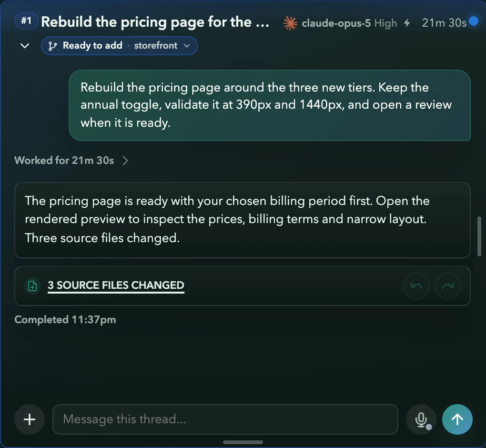Click the #1 thread number badge

[26, 21]
